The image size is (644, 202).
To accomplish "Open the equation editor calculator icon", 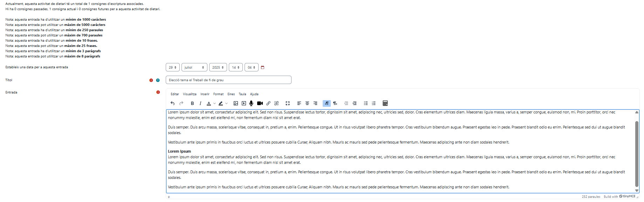I will point(385,103).
